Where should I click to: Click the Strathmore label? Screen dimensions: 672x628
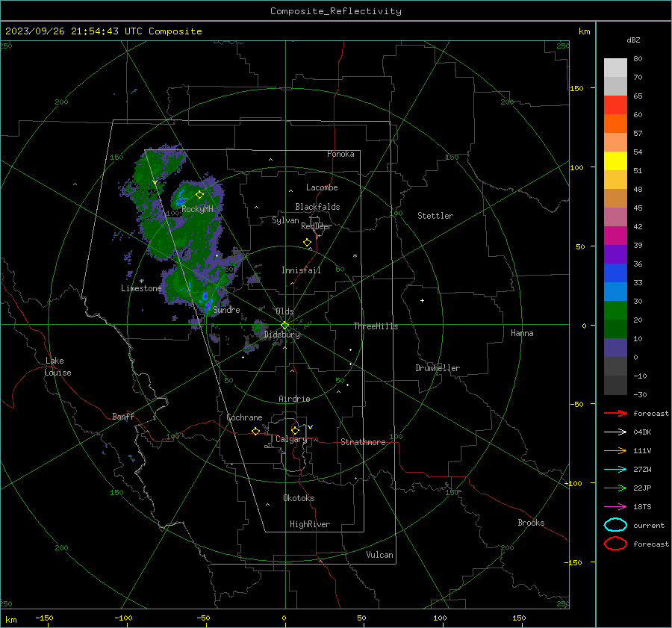click(x=363, y=442)
